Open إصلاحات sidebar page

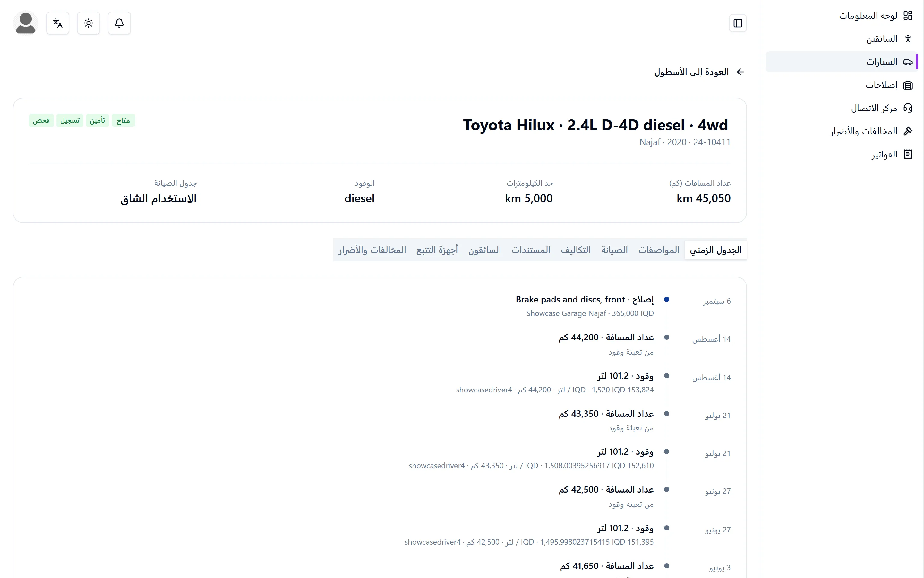point(842,85)
